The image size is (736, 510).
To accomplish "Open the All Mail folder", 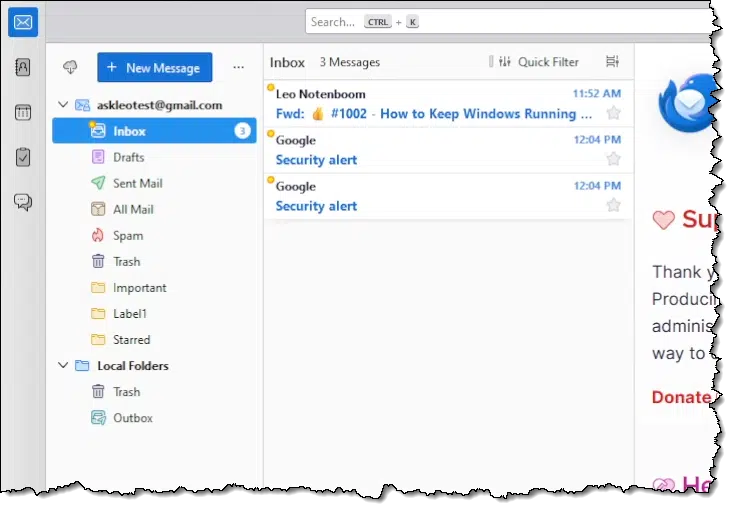I will tap(154, 209).
